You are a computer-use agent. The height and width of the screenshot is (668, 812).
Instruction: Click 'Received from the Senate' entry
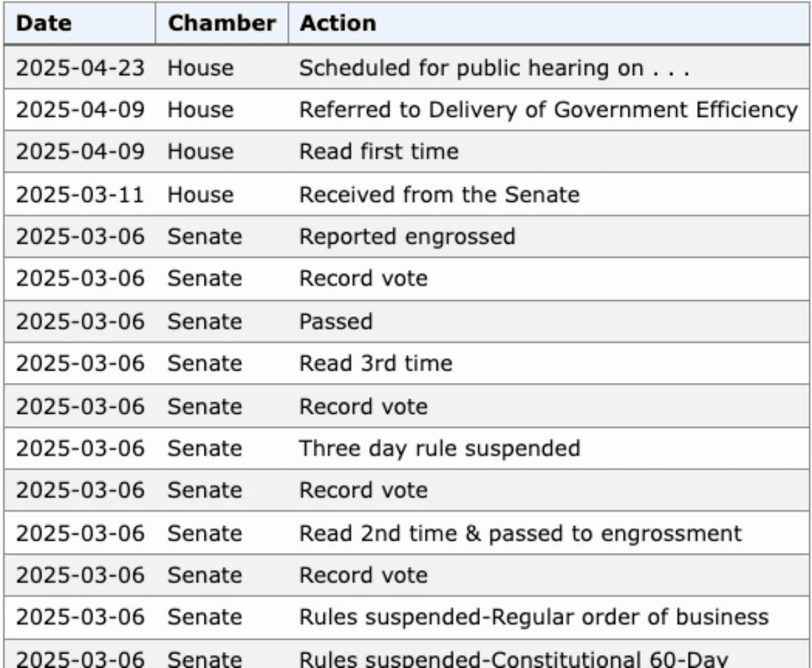click(439, 194)
